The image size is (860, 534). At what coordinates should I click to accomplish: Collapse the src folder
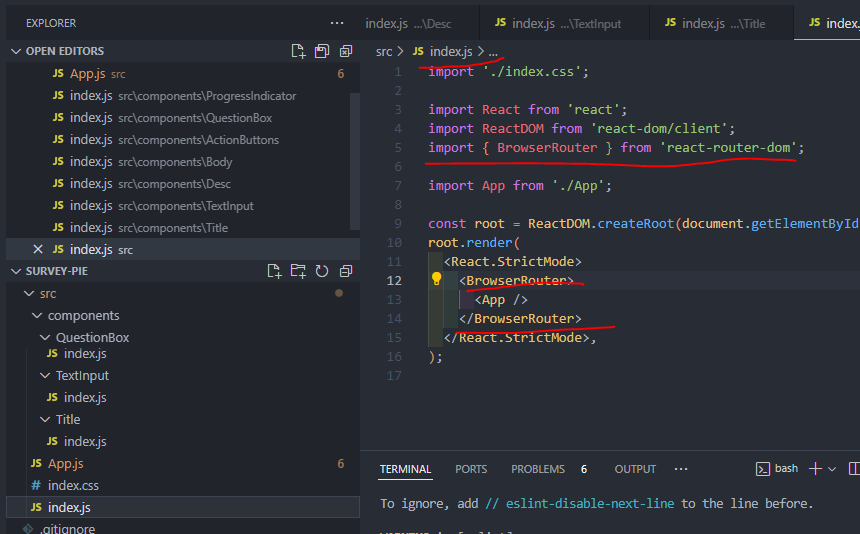29,294
